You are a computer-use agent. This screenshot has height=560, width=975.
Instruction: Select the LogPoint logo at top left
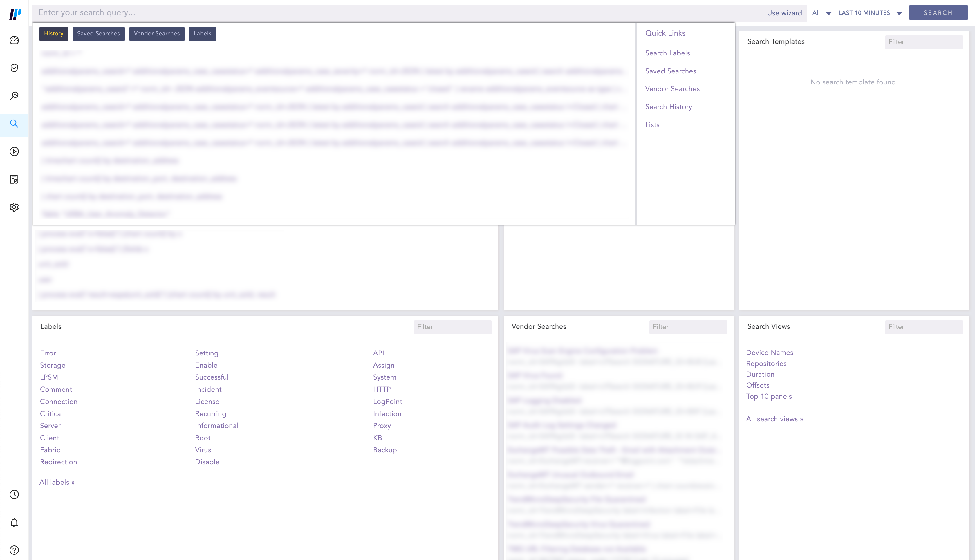(x=14, y=14)
